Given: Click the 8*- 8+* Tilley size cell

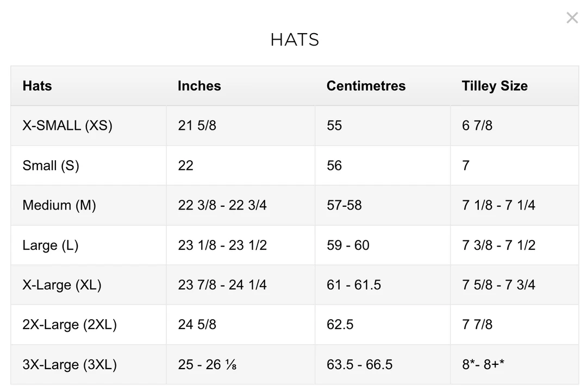Looking at the screenshot, I should [483, 364].
